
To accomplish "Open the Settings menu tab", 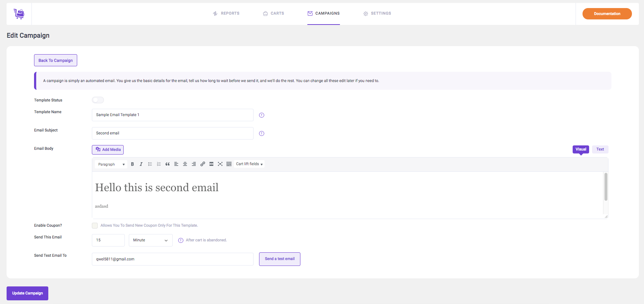I will (x=377, y=14).
